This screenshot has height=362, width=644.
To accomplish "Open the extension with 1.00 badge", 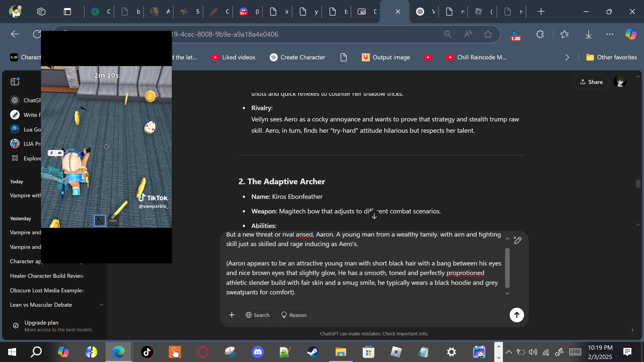I will point(515,35).
